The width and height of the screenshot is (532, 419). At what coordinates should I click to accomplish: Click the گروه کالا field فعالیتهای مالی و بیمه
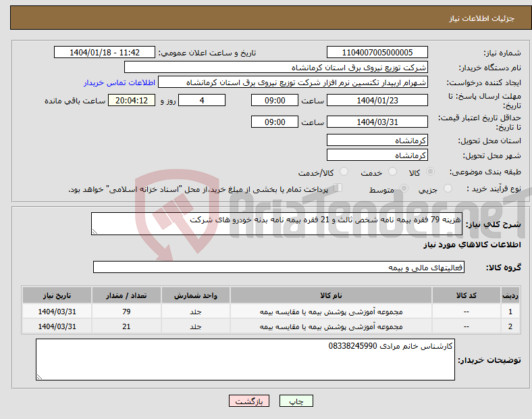(x=279, y=267)
